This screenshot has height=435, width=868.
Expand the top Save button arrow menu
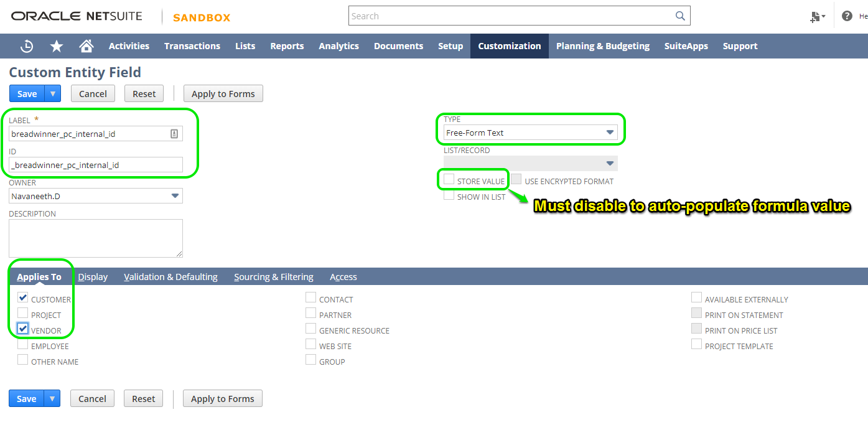tap(53, 94)
